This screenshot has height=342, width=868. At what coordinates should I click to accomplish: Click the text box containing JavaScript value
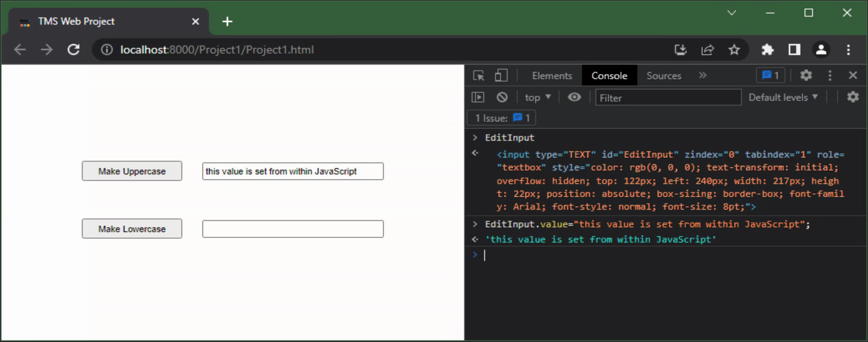click(x=293, y=171)
